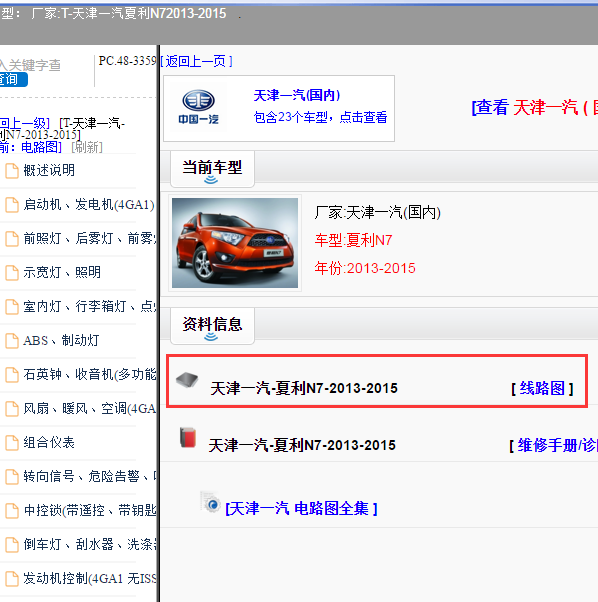598x602 pixels.
Task: Open the 倒车灯、刮水器 entry
Action: [x=90, y=544]
